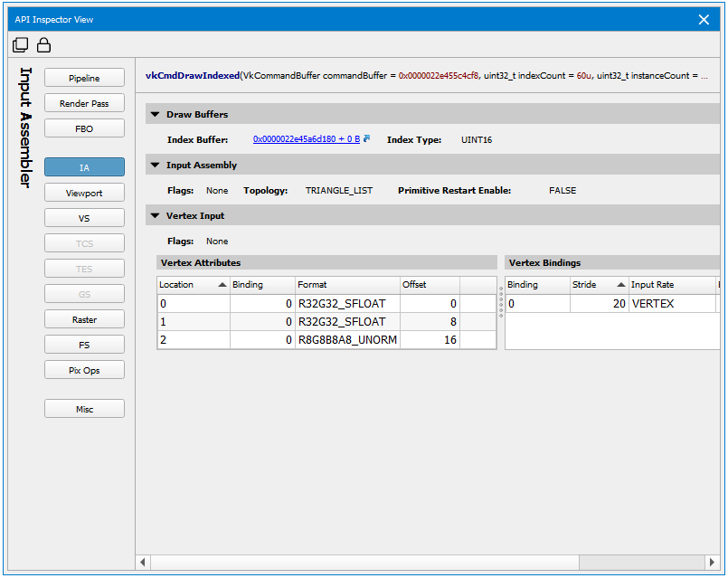This screenshot has width=728, height=578.
Task: Go to the Raster stage
Action: (x=84, y=320)
